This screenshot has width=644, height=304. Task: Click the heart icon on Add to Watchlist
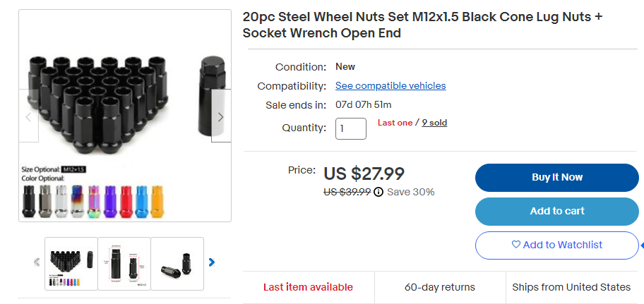tap(516, 245)
